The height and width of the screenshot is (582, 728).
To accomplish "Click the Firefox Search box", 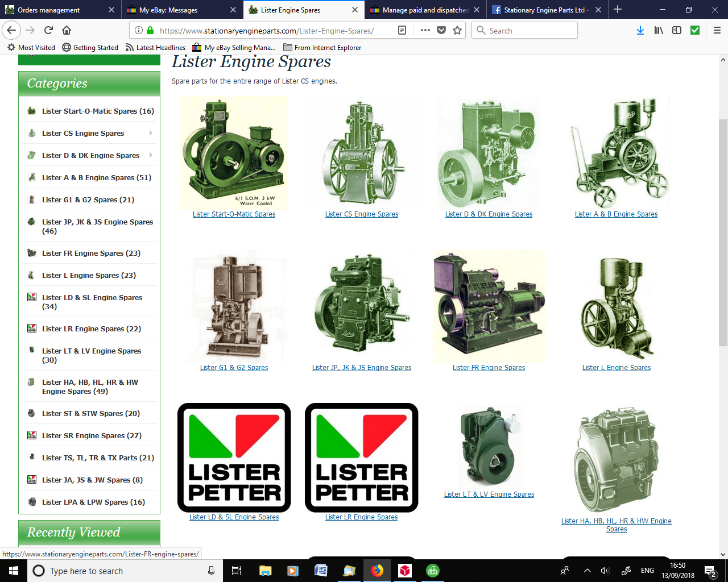I will 524,30.
